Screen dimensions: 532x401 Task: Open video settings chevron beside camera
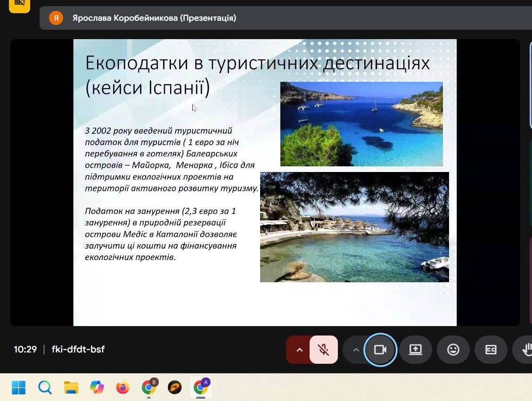point(356,350)
